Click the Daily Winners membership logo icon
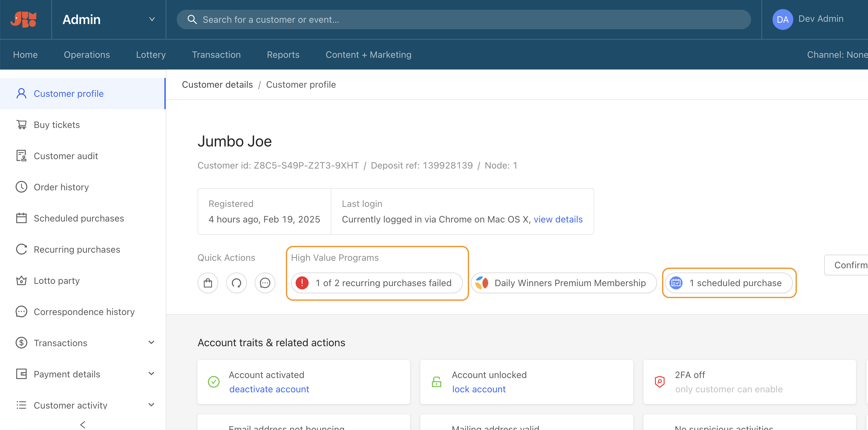This screenshot has width=868, height=430. [x=481, y=283]
